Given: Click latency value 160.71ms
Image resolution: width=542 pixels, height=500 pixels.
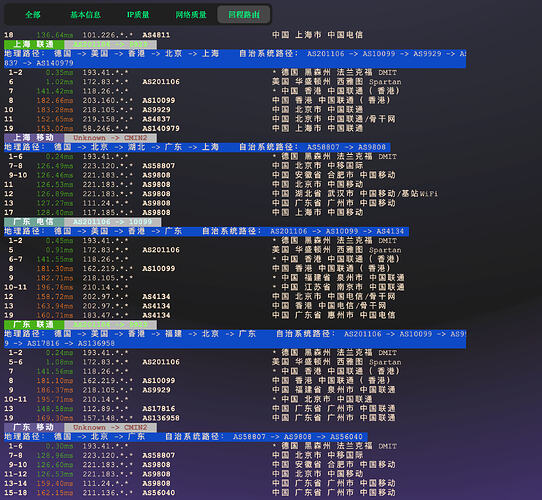Looking at the screenshot, I should (x=55, y=315).
